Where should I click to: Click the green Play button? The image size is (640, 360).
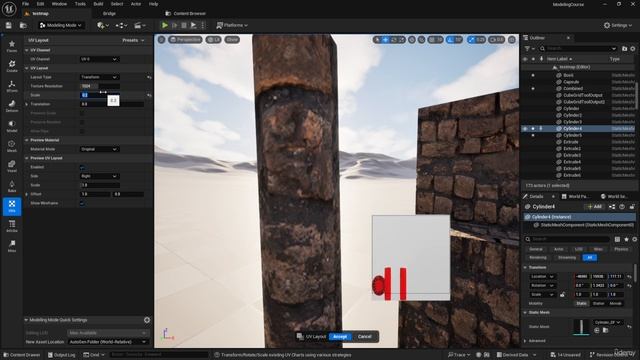pyautogui.click(x=165, y=25)
